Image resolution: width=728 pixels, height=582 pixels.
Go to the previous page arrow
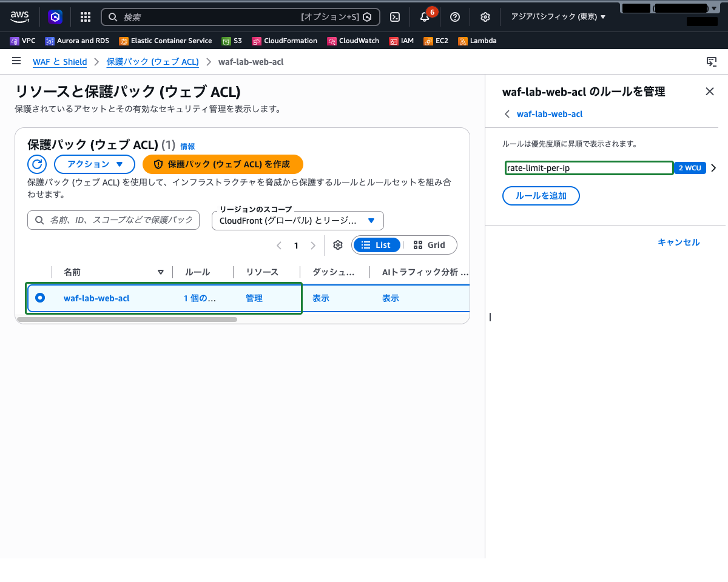279,246
